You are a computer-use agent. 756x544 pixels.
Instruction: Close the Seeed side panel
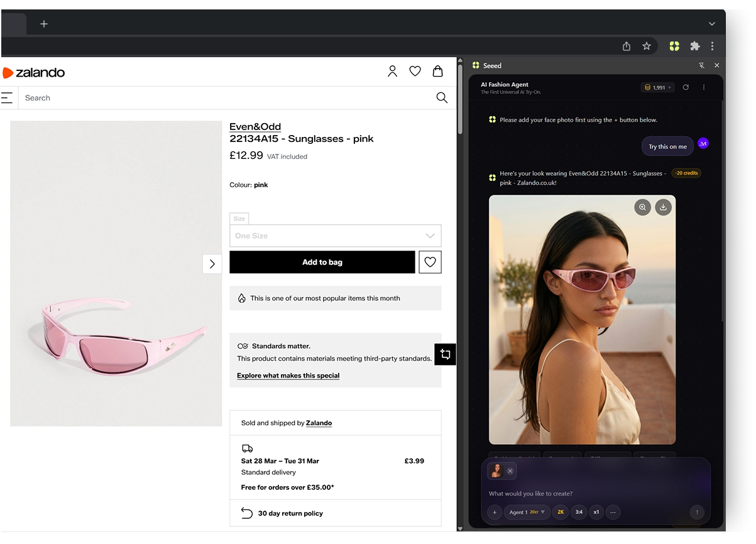pyautogui.click(x=716, y=65)
